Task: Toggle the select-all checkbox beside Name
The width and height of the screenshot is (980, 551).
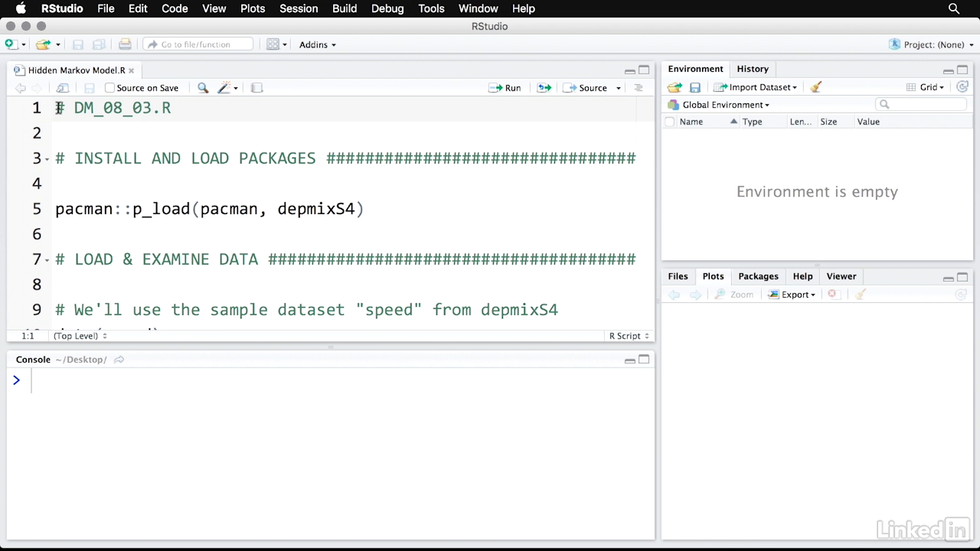Action: coord(670,122)
